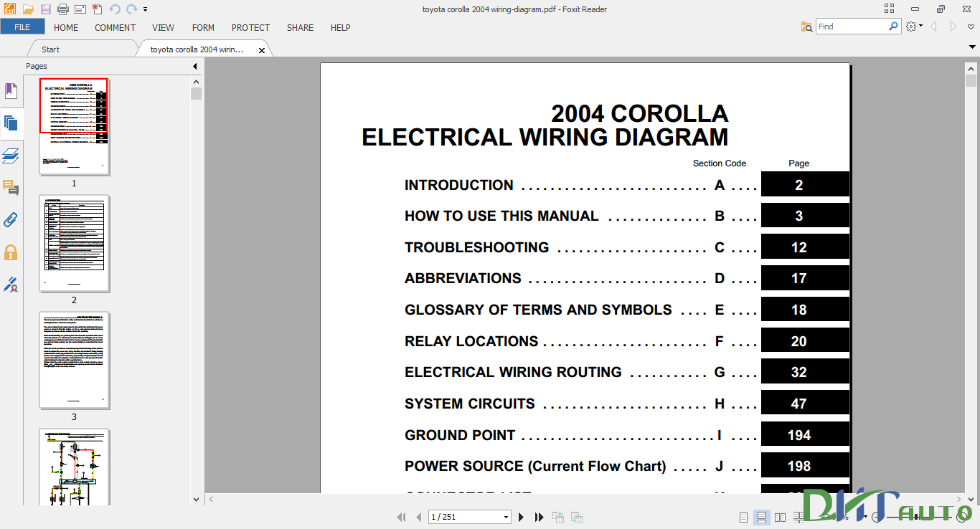The width and height of the screenshot is (980, 529).
Task: Click the Create new PDF icon
Action: click(x=96, y=9)
